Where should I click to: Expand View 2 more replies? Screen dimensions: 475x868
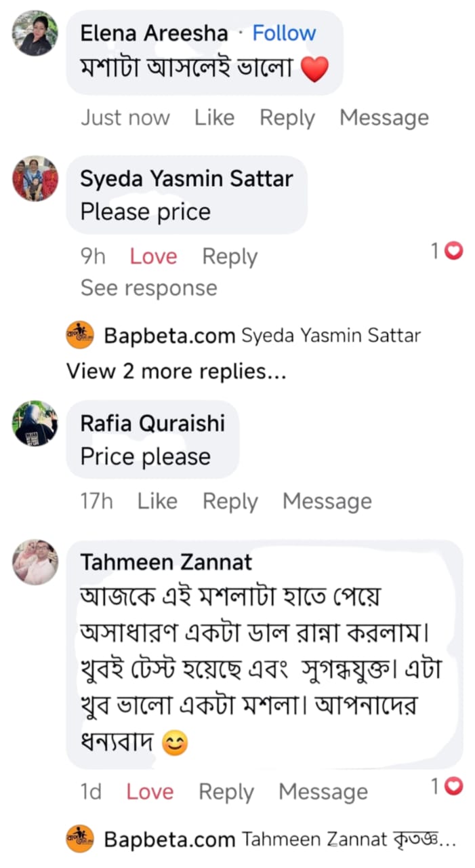coord(175,372)
